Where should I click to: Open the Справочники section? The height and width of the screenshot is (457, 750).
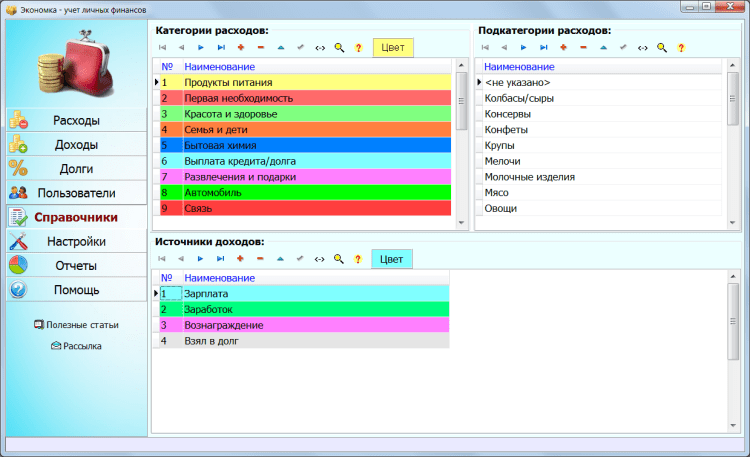pyautogui.click(x=77, y=217)
